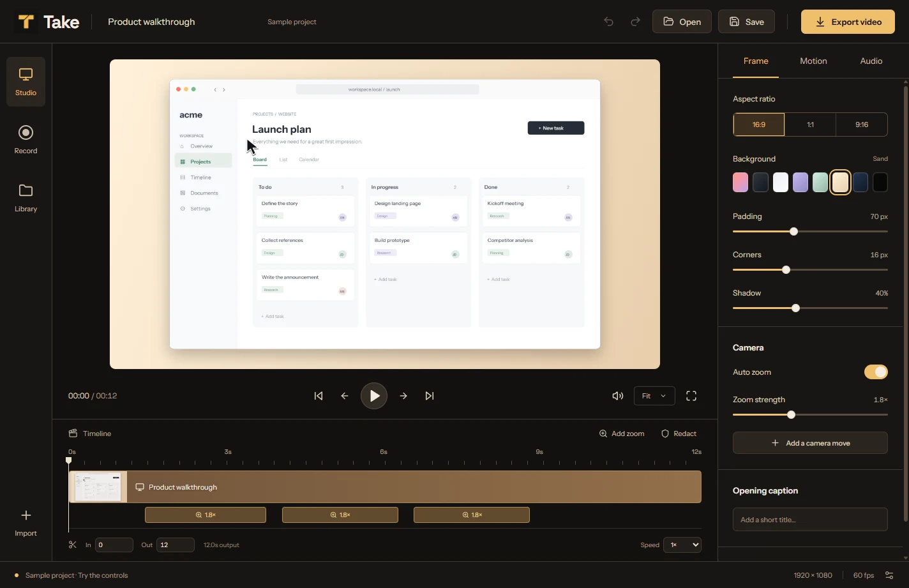Switch to the Record view
The height and width of the screenshot is (588, 909).
26,140
